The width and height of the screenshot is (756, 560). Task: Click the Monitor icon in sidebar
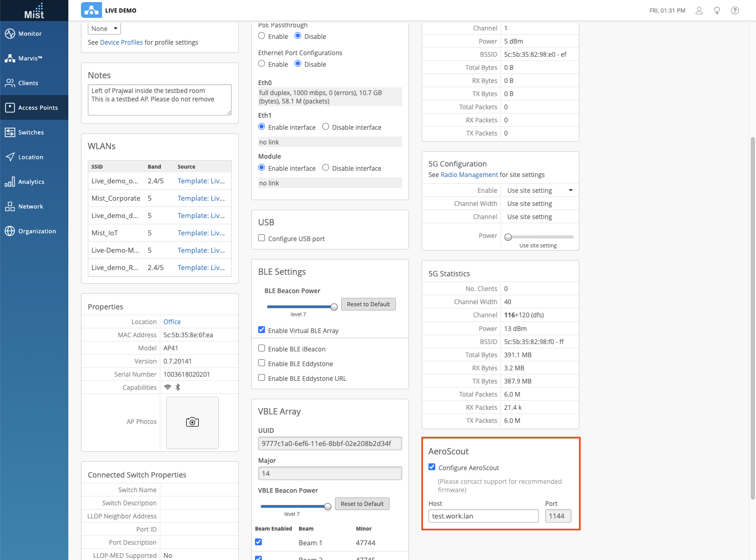10,34
